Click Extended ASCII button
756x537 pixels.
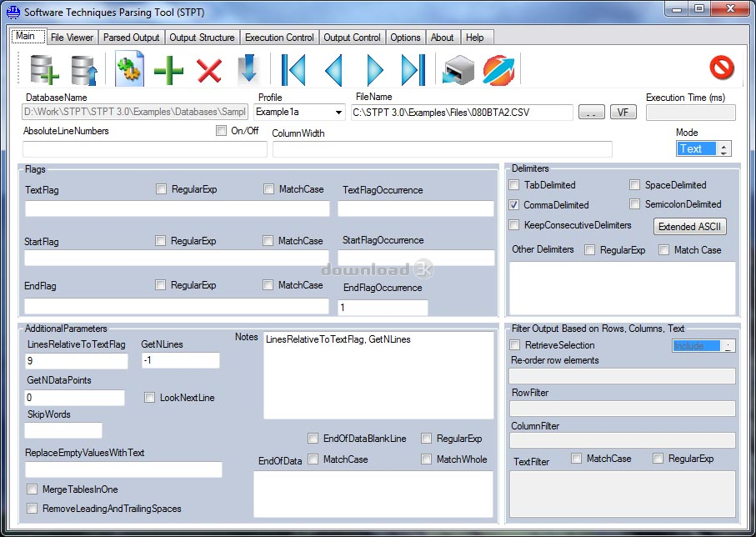point(689,227)
